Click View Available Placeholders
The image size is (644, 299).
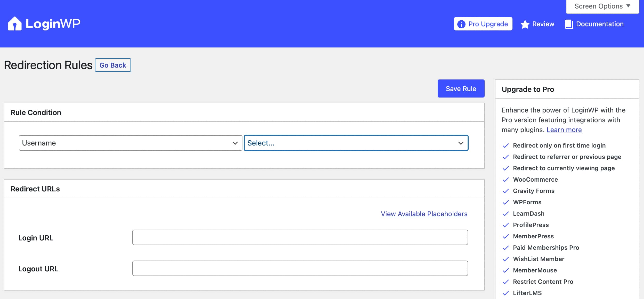[424, 214]
